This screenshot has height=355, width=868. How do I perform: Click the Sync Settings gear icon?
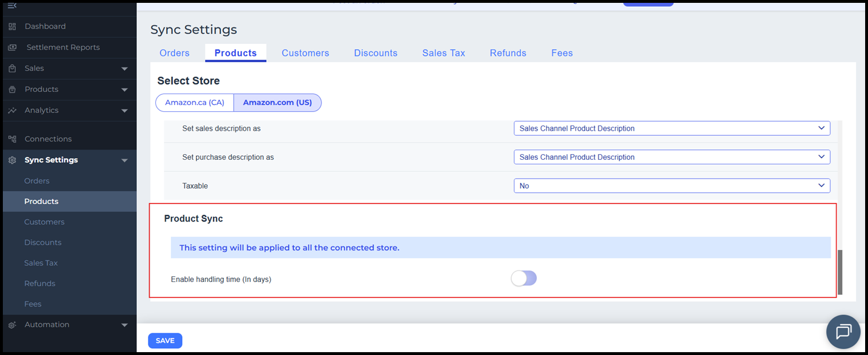(12, 160)
